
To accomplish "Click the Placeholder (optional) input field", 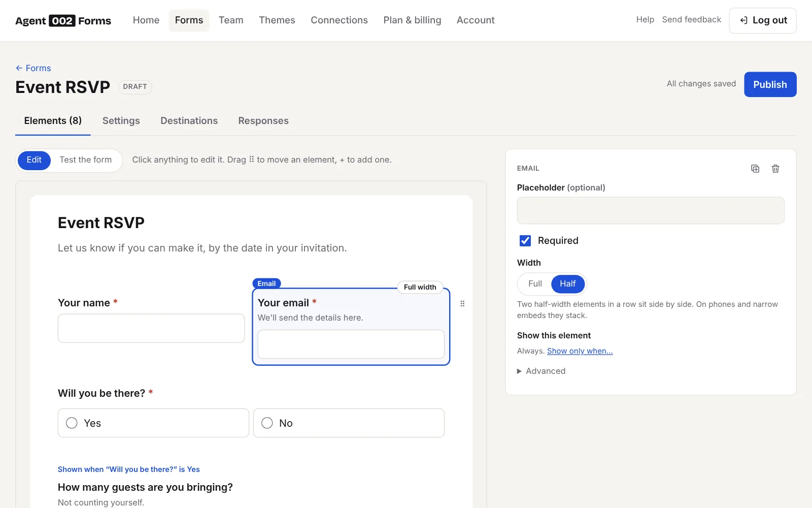I will [651, 210].
